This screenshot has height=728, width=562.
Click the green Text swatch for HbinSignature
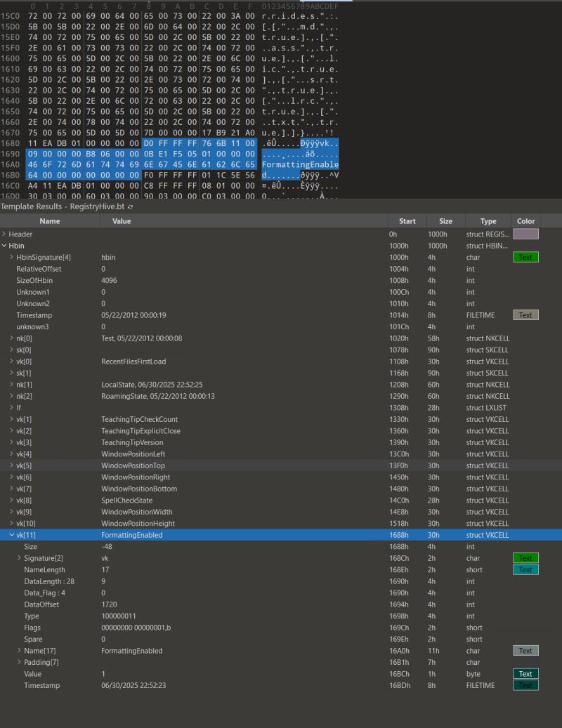click(x=525, y=257)
